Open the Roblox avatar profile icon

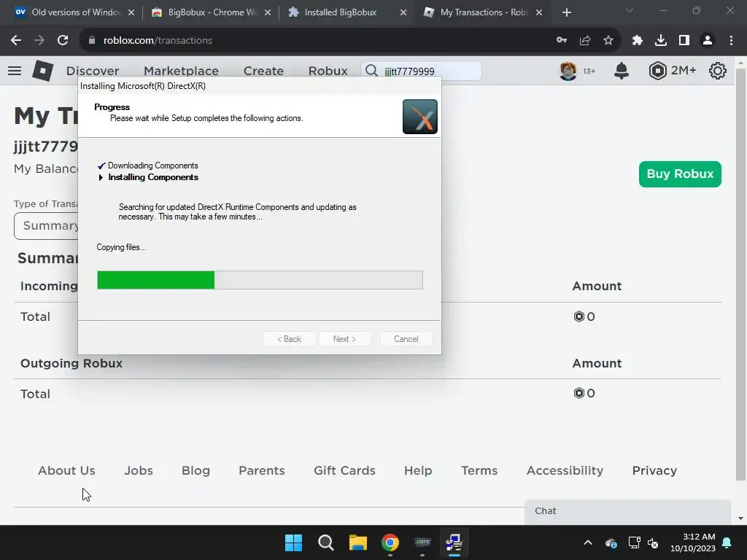[x=568, y=71]
